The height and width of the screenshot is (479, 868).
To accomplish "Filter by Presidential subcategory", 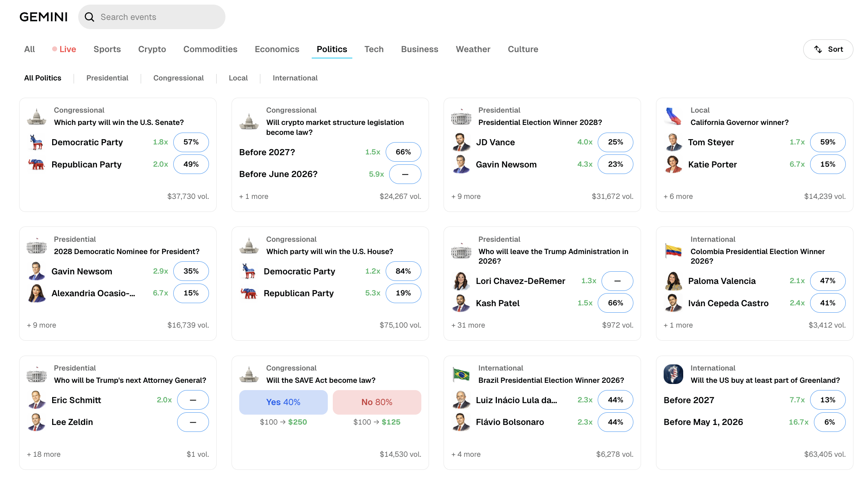I will tap(107, 78).
